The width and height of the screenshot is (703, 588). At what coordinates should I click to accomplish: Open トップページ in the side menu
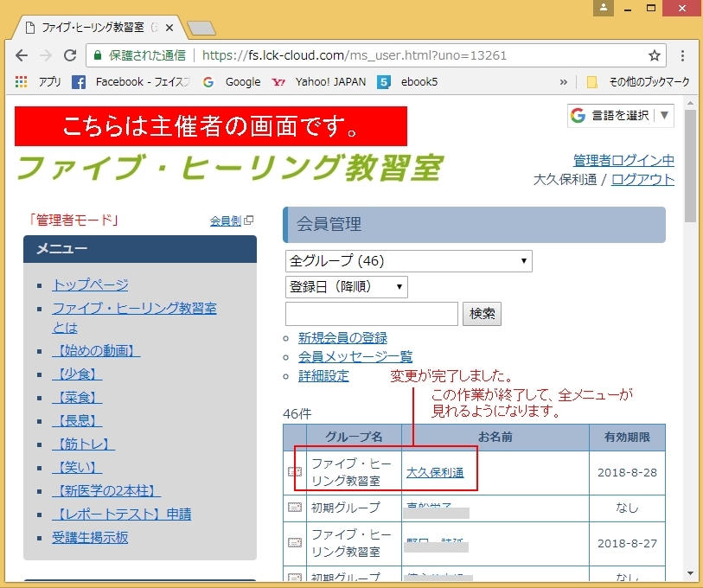[90, 284]
